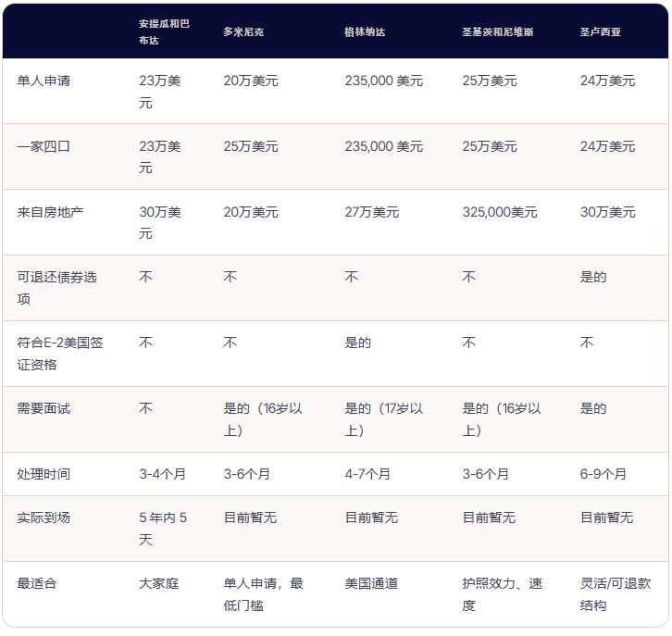The image size is (672, 636).
Task: Click the '大家庭' cell
Action: [x=159, y=583]
